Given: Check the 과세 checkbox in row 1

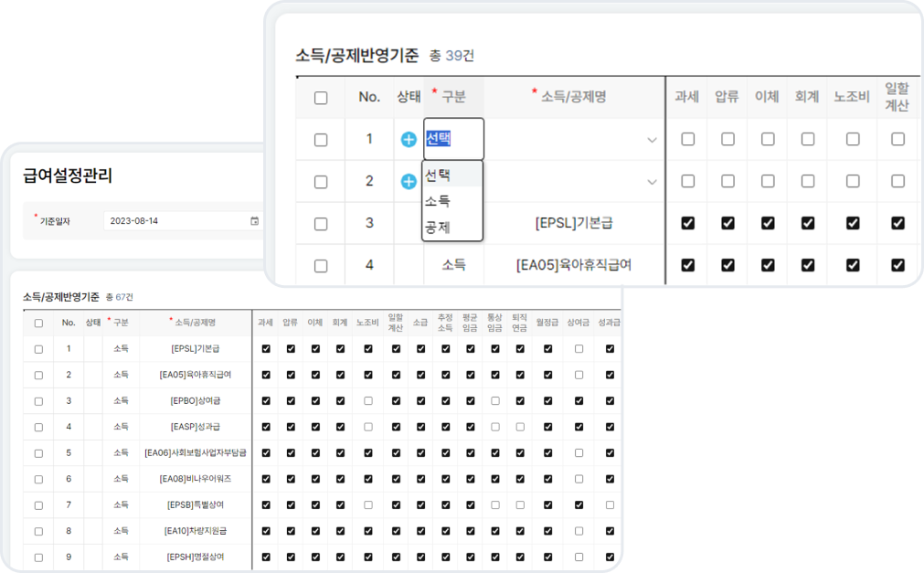Looking at the screenshot, I should pyautogui.click(x=687, y=140).
